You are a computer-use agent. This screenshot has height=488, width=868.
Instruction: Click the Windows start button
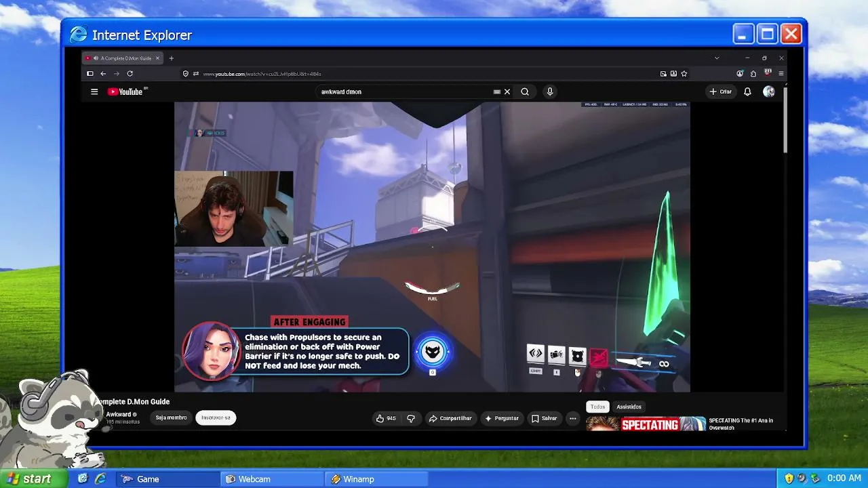pos(34,479)
